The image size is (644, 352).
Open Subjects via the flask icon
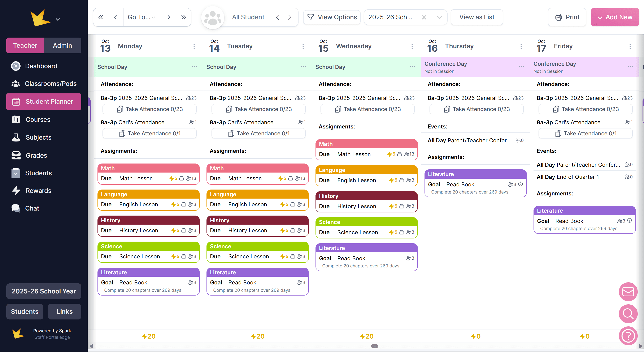16,137
